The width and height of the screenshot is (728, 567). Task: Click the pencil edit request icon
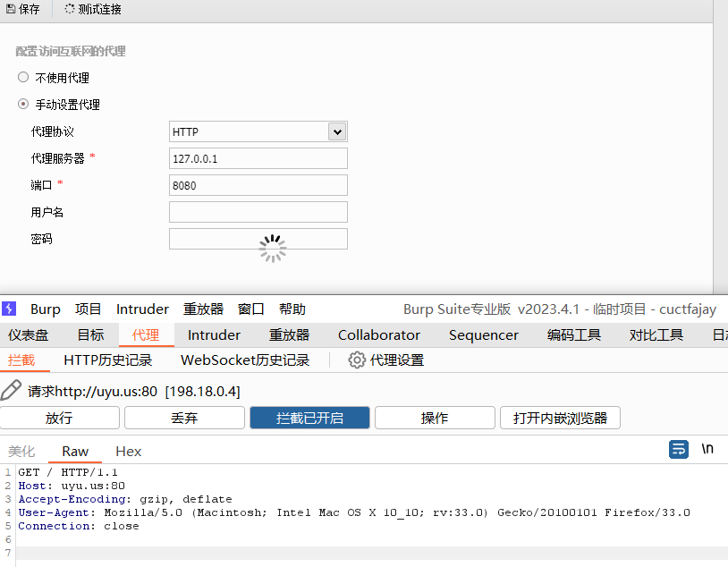tap(12, 391)
